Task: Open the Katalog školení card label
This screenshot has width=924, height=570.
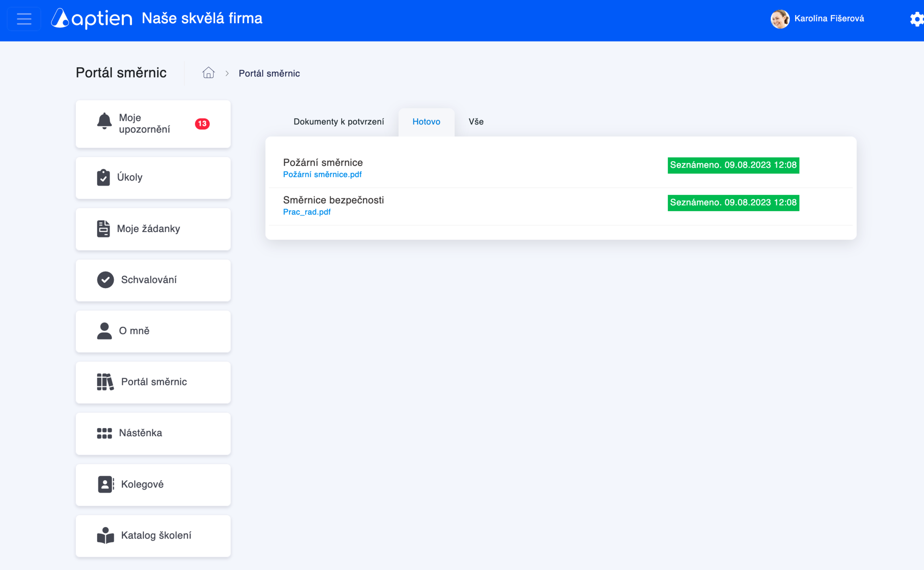Action: [x=156, y=535]
